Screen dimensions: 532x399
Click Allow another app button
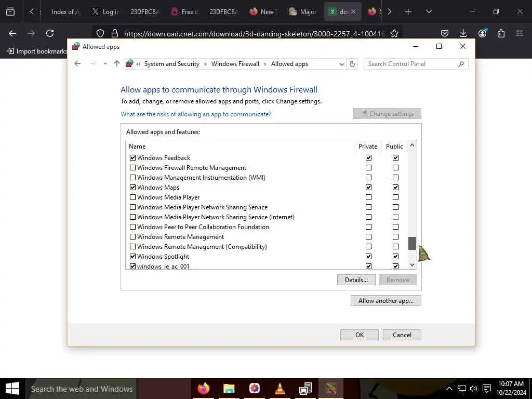pyautogui.click(x=386, y=301)
